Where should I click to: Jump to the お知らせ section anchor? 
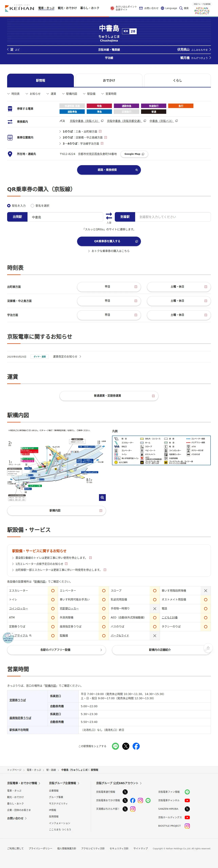click(33, 94)
